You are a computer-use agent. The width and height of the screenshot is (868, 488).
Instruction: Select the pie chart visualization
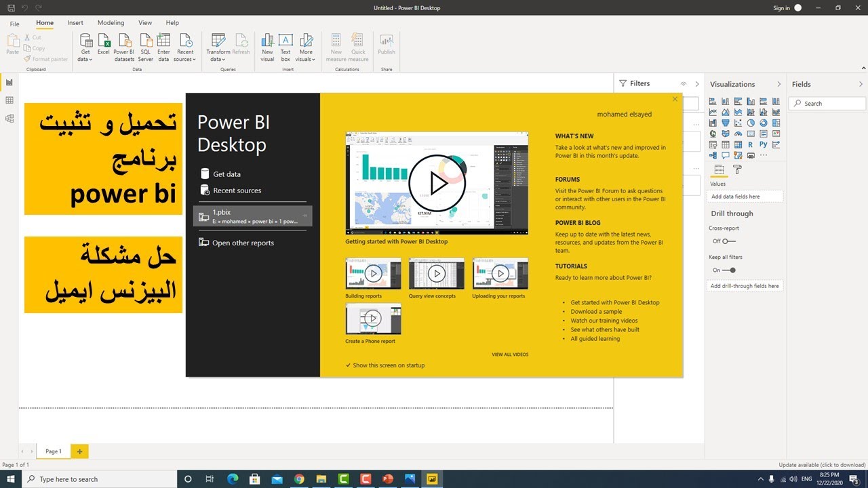click(751, 123)
